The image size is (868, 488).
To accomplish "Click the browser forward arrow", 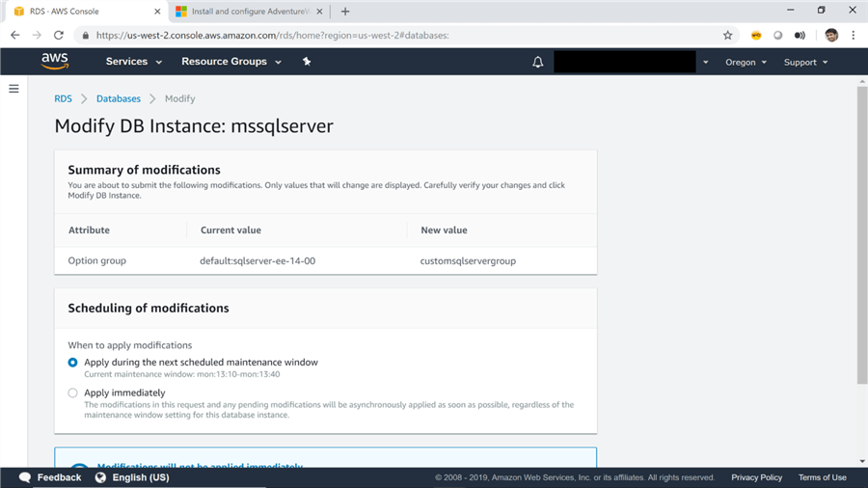I will [x=37, y=36].
